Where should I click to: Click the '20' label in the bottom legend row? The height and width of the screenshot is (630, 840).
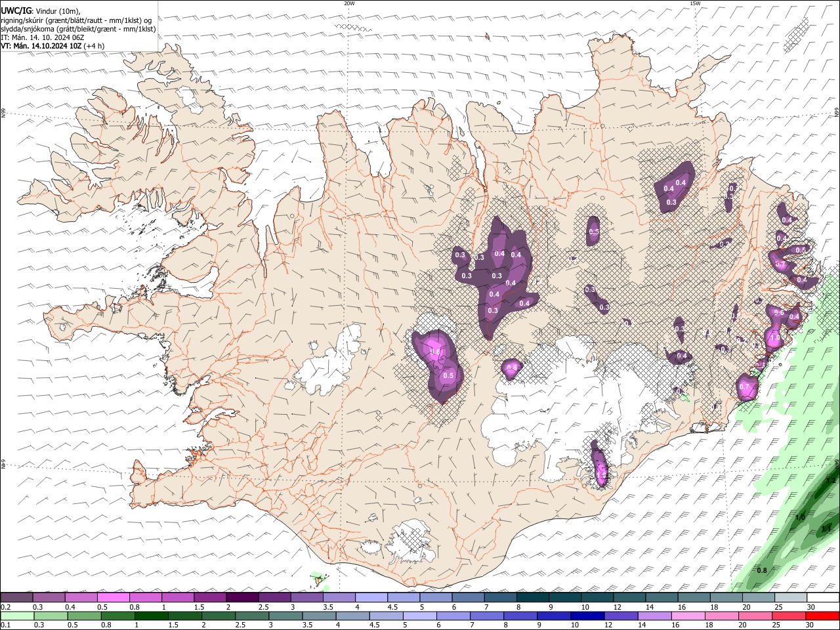(743, 625)
